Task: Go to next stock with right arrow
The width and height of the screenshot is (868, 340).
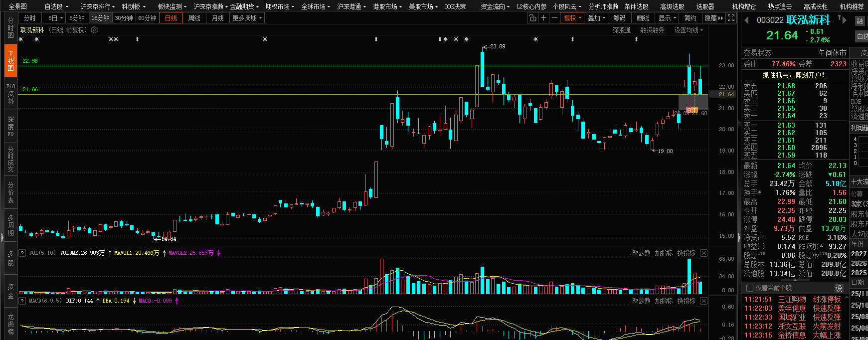Action: click(x=845, y=20)
